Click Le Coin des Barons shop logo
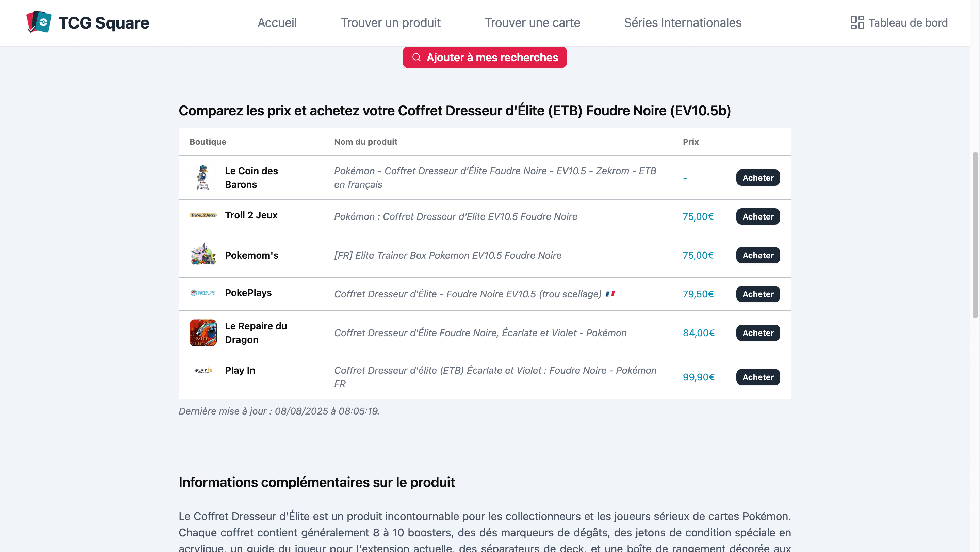Screen dimensions: 980x552 203,178
